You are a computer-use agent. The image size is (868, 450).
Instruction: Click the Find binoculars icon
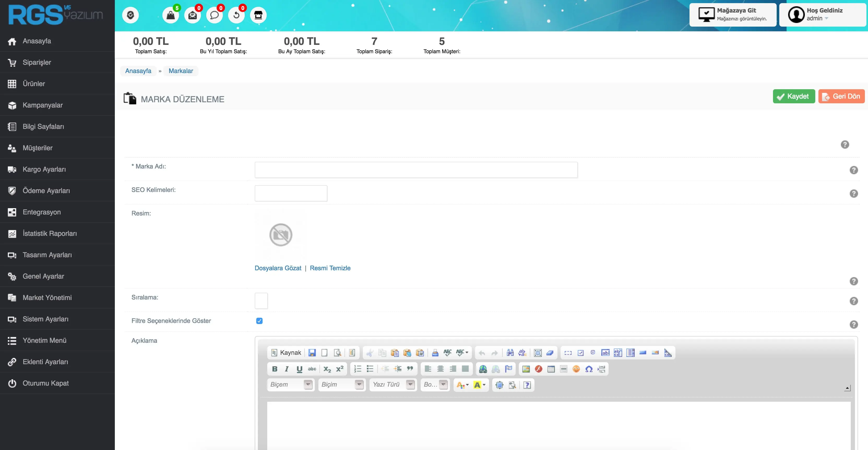[x=510, y=353]
